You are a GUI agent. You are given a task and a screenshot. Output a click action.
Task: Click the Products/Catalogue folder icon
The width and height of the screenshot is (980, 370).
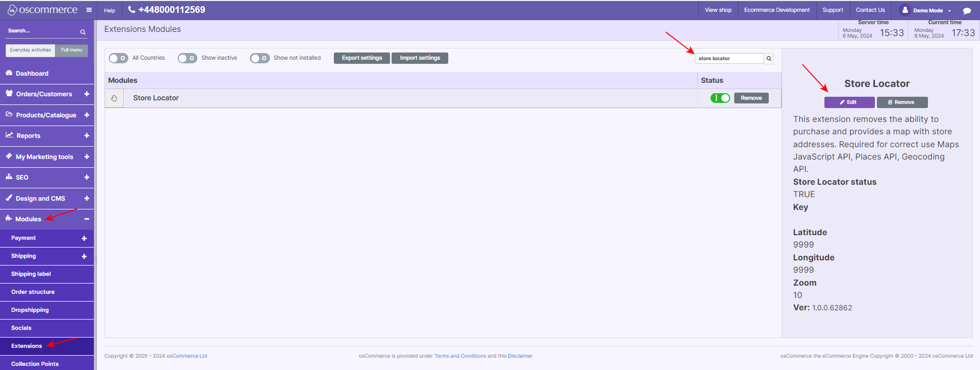(9, 114)
